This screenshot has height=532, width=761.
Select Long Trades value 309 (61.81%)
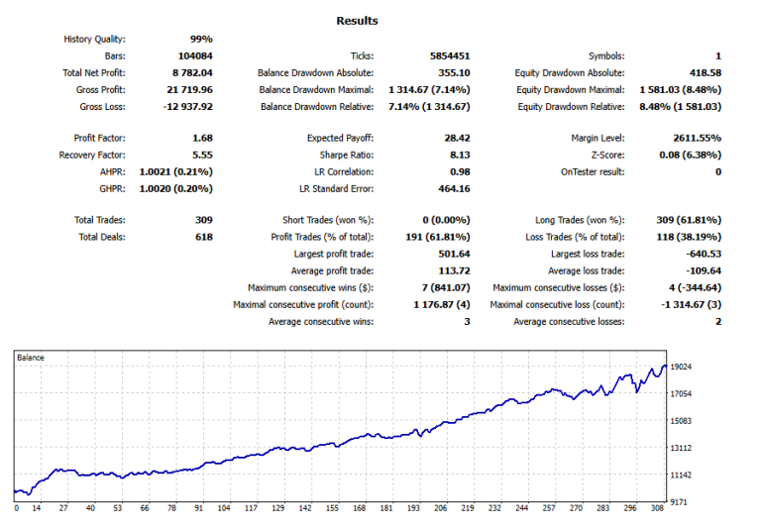click(690, 220)
